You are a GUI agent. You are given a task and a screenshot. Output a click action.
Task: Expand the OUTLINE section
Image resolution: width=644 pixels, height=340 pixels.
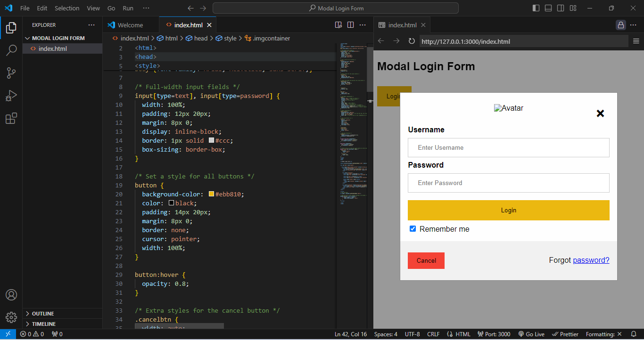[x=62, y=314]
